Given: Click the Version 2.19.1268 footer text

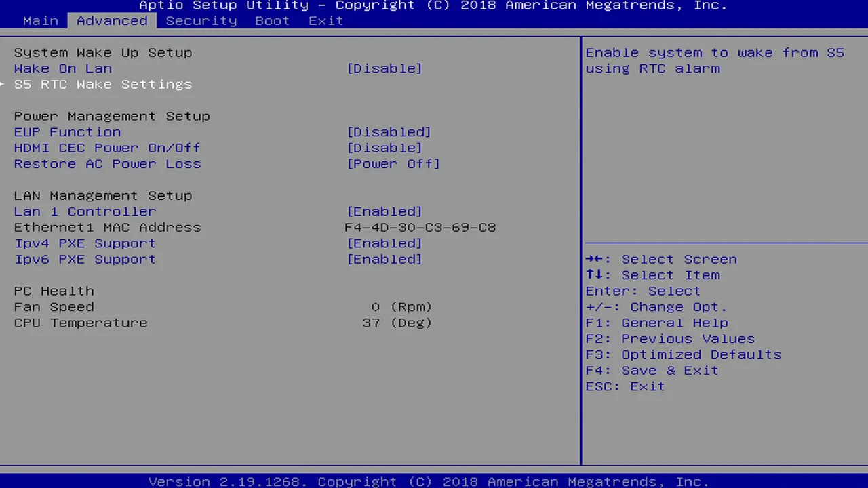Looking at the screenshot, I should [429, 481].
